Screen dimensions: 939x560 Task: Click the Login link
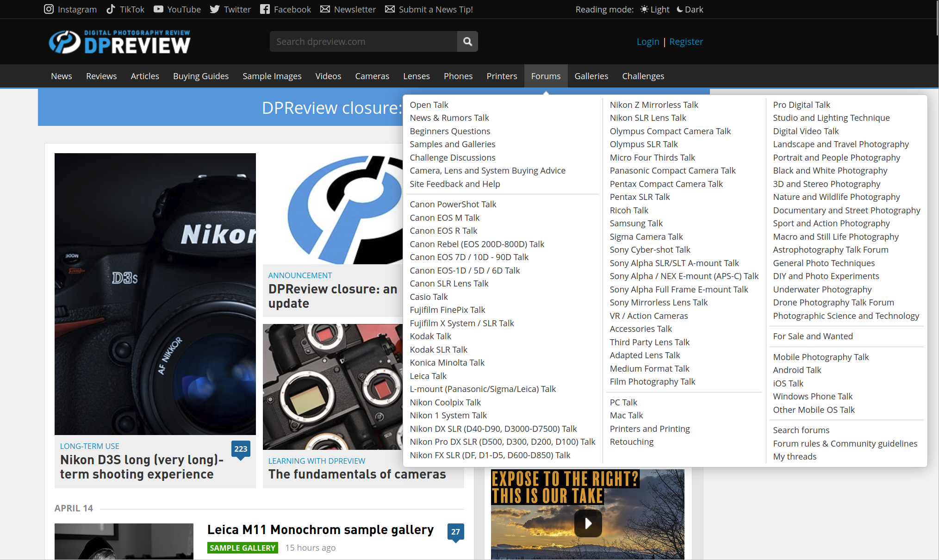pos(648,42)
